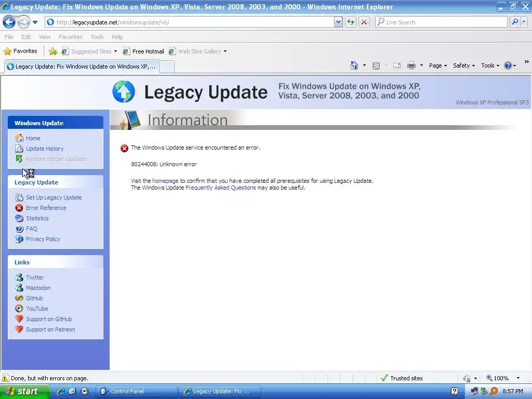532x399 pixels.
Task: Click the Legacy Update globe logo
Action: (x=124, y=91)
